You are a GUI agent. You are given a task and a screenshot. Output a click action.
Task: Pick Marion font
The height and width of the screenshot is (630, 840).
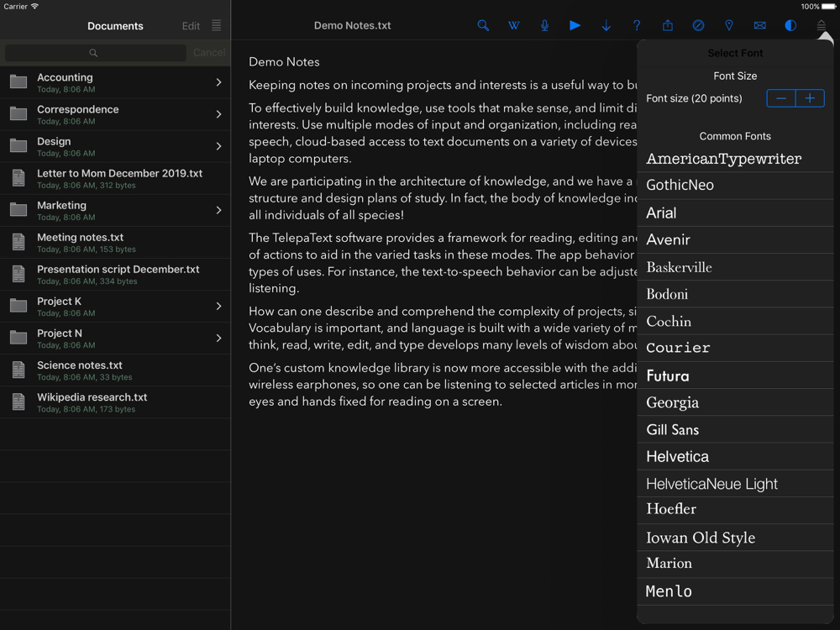(735, 564)
